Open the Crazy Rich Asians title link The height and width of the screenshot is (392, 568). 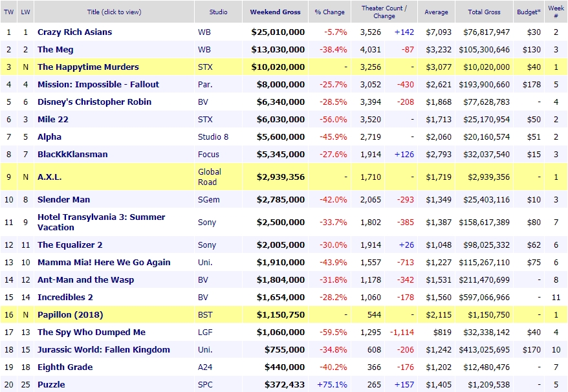(x=74, y=32)
